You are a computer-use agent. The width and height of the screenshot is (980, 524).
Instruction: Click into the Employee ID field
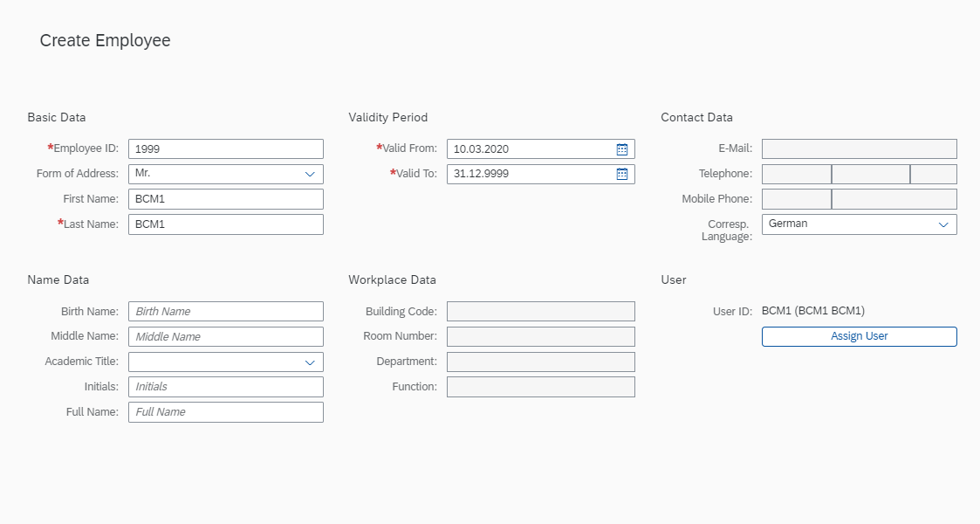click(x=225, y=148)
